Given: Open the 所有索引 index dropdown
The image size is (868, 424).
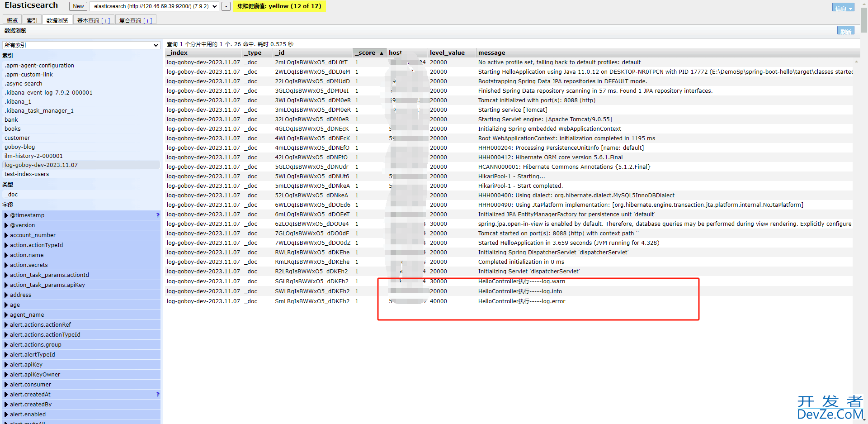Looking at the screenshot, I should coord(81,45).
